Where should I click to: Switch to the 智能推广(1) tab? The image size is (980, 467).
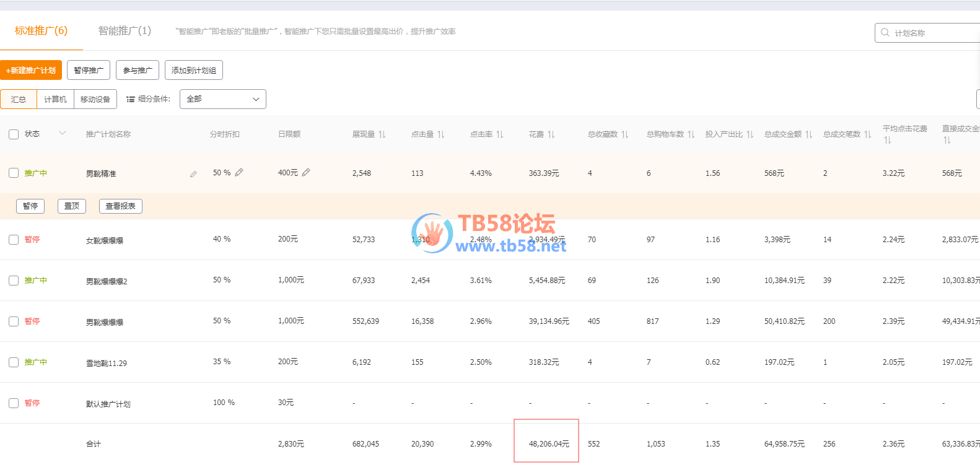pyautogui.click(x=125, y=31)
